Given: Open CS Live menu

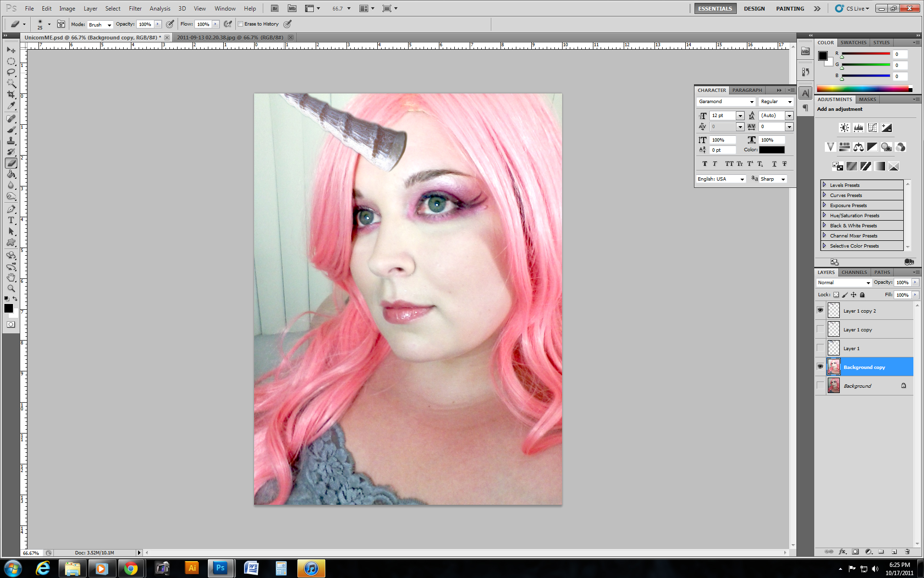Looking at the screenshot, I should pos(852,9).
